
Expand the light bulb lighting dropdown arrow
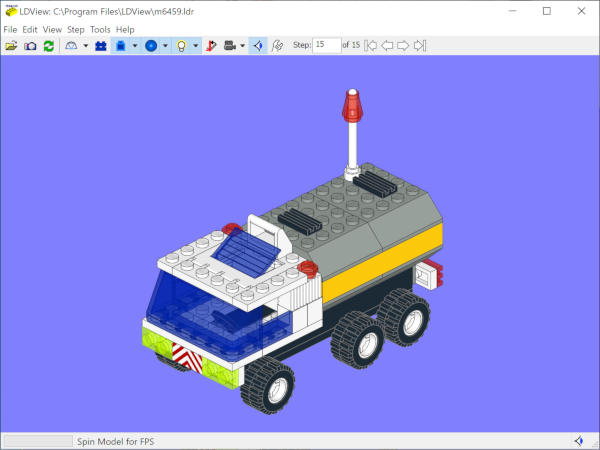pyautogui.click(x=194, y=46)
